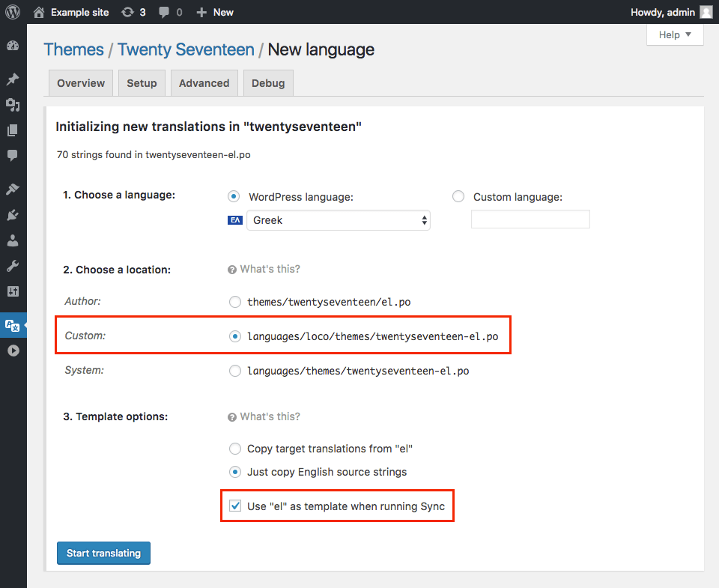This screenshot has width=719, height=588.
Task: Expand the Help panel dropdown
Action: pyautogui.click(x=675, y=35)
